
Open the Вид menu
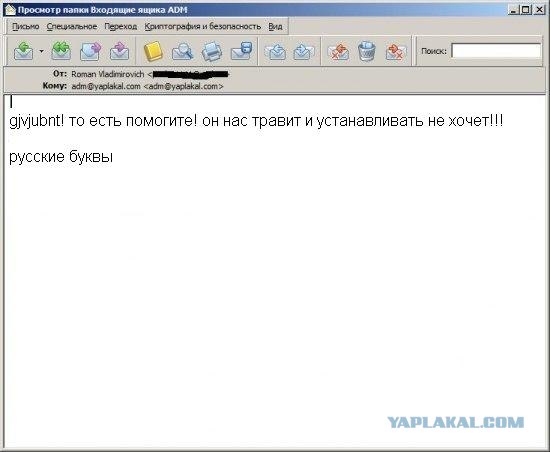point(275,27)
